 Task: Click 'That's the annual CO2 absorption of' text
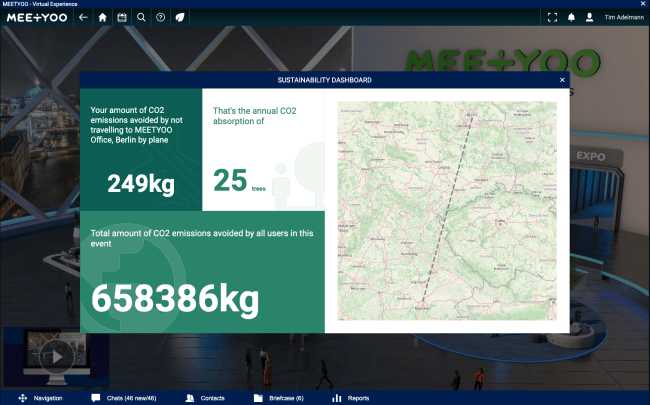coord(255,116)
